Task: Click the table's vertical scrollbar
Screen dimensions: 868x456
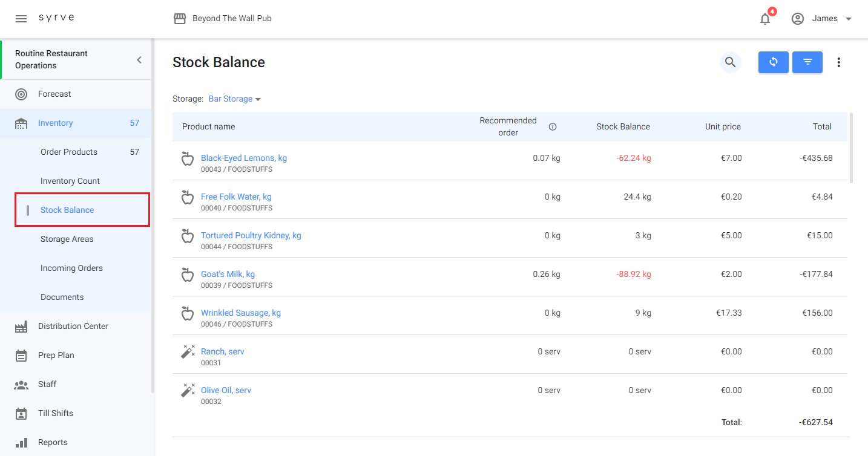Action: coord(851,148)
